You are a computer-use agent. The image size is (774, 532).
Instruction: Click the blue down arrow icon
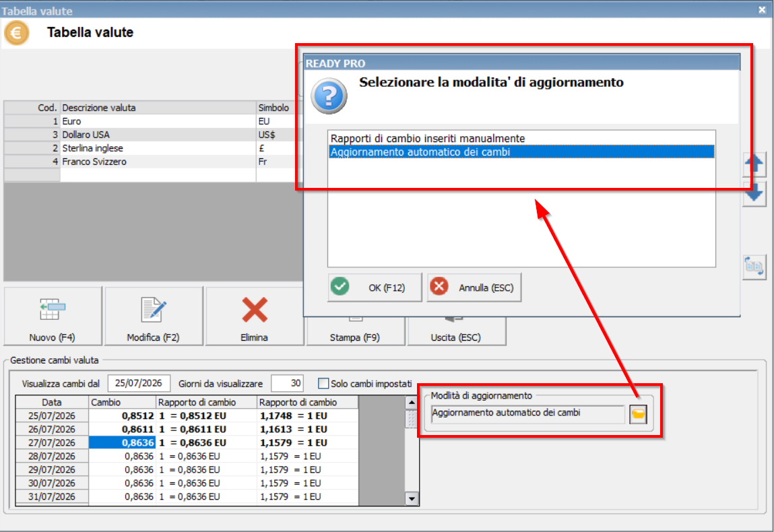[x=754, y=193]
